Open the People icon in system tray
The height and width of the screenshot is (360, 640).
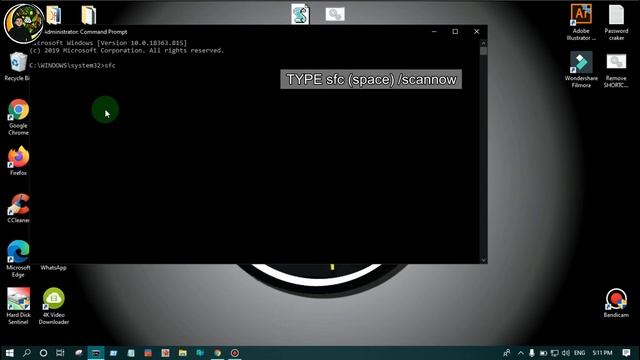[x=507, y=353]
